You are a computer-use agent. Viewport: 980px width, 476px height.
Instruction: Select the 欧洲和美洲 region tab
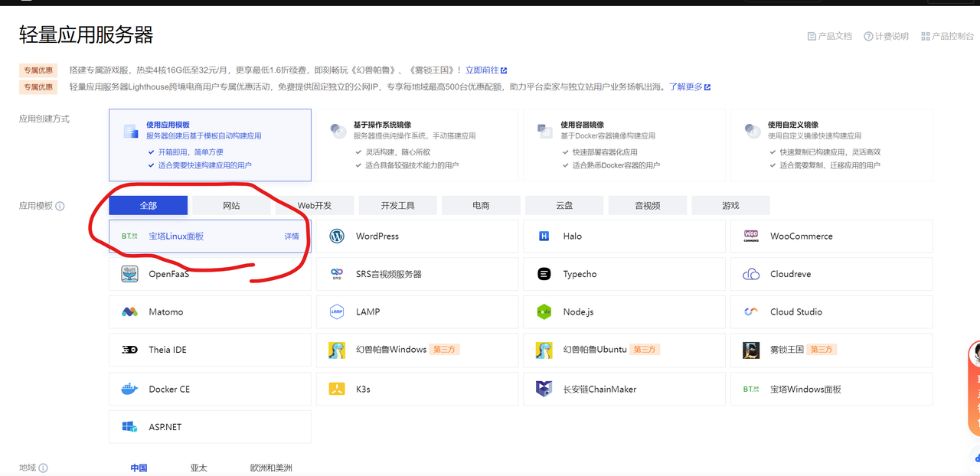click(x=271, y=468)
